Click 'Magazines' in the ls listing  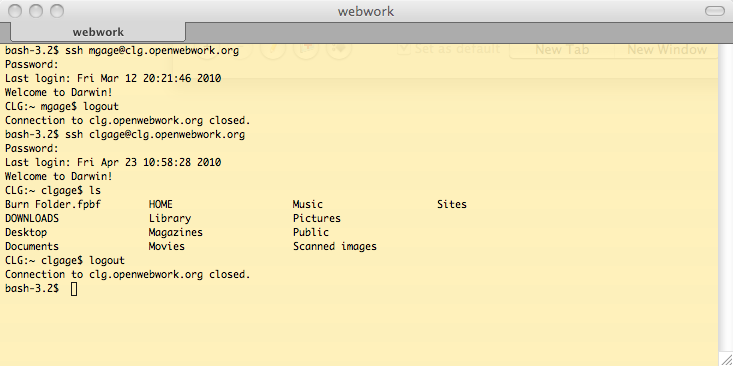[x=176, y=233]
